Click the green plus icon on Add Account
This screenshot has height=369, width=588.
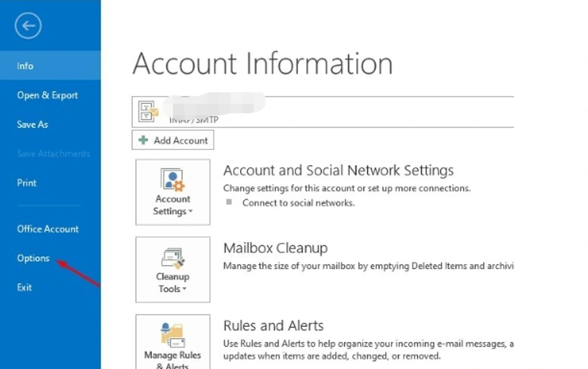pos(143,140)
